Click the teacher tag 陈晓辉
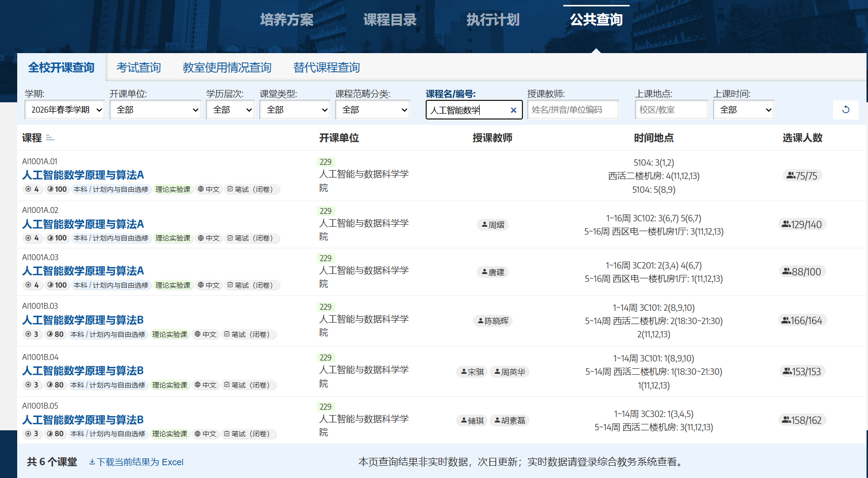This screenshot has height=478, width=868. click(x=492, y=321)
